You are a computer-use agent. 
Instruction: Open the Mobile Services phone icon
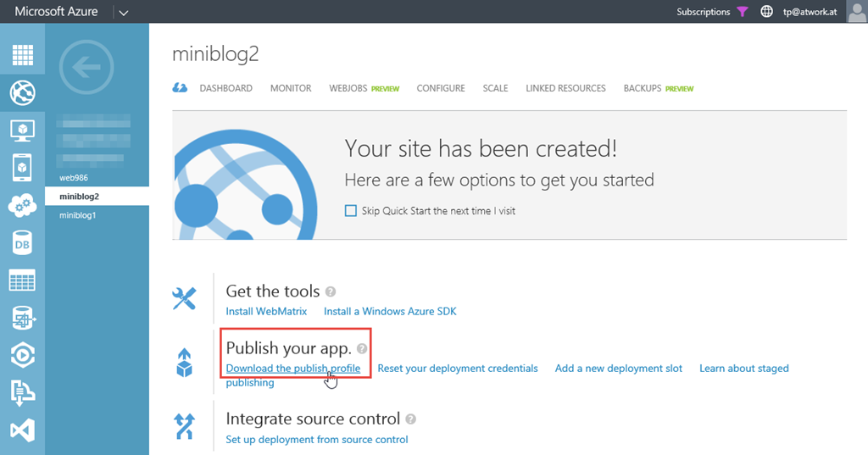[x=23, y=168]
